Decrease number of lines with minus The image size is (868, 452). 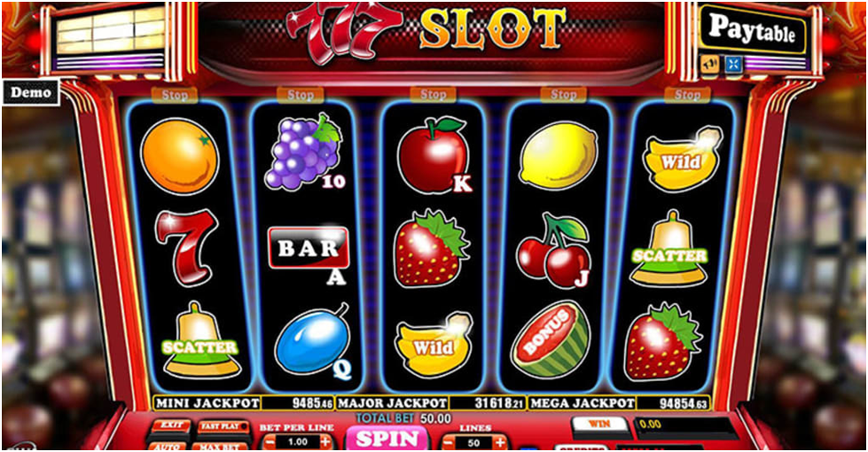(x=448, y=442)
